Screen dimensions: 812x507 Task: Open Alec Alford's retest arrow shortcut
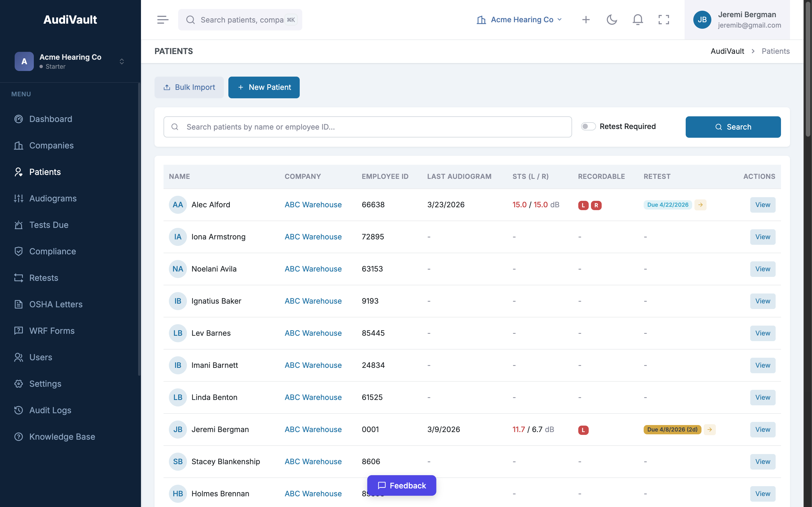click(701, 204)
